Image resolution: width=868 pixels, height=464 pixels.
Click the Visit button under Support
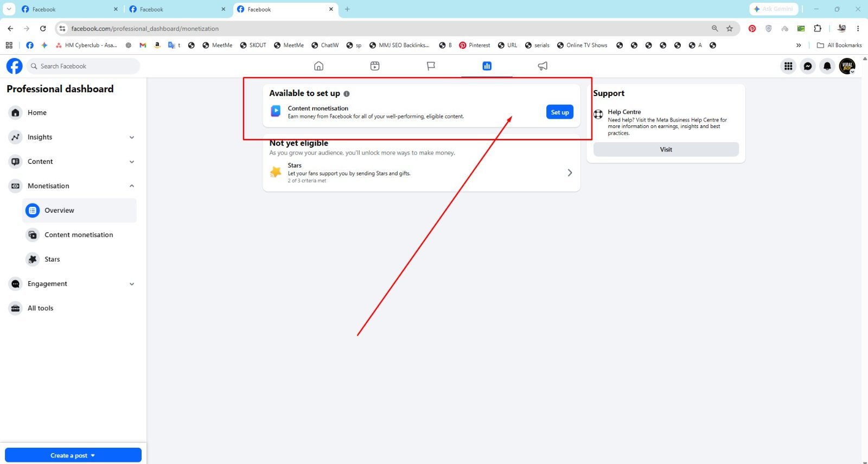666,149
